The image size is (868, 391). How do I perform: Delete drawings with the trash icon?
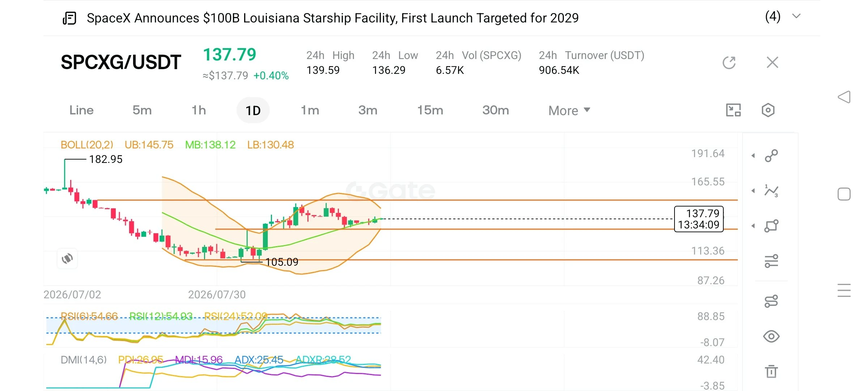pos(771,371)
